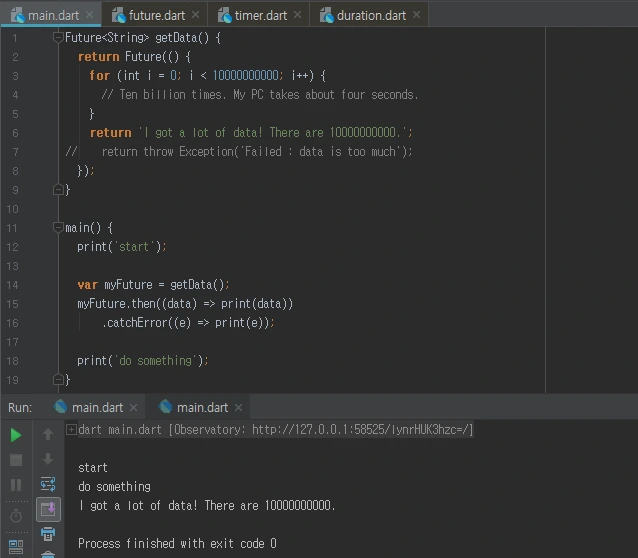Open the Observatory http://127.0.0.1:58525 link
The height and width of the screenshot is (558, 638).
[361, 430]
